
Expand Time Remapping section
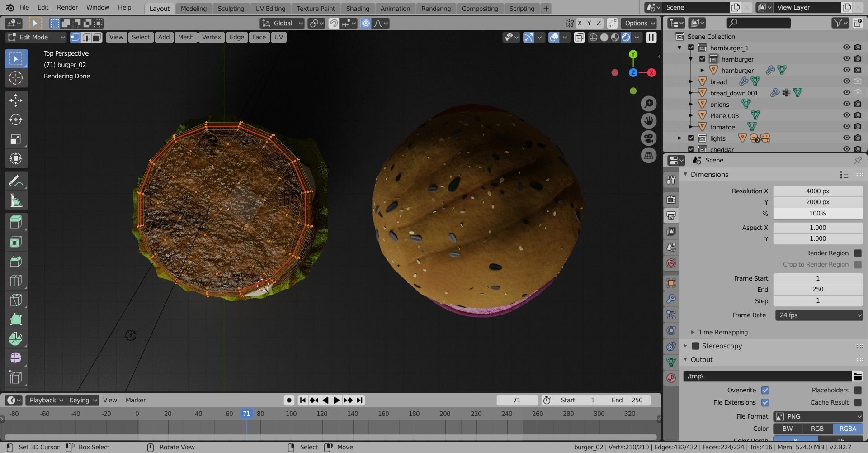click(x=693, y=332)
